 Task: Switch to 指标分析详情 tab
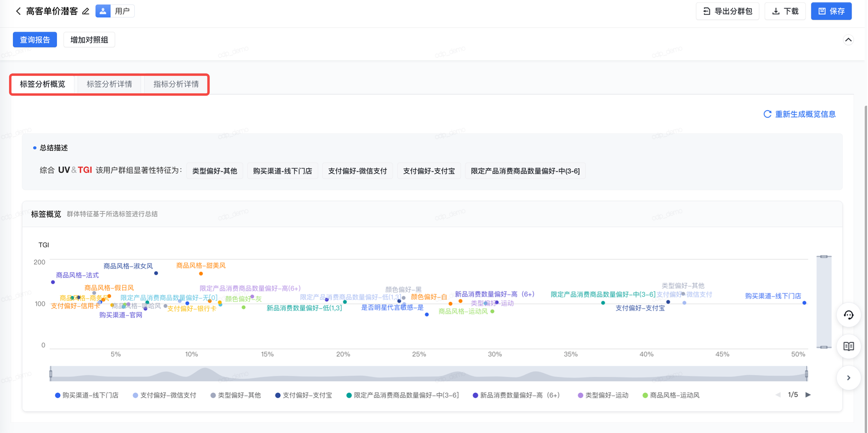click(x=176, y=84)
